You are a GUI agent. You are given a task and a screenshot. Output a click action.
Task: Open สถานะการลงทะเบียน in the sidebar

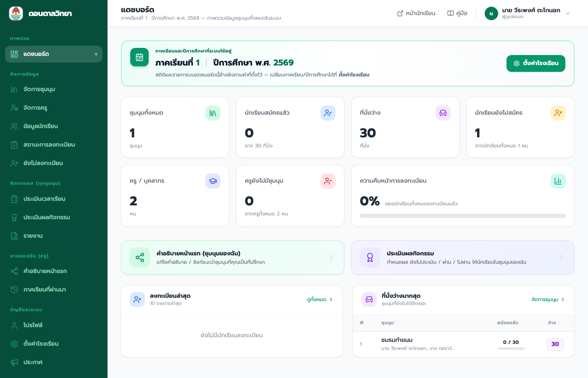54,145
